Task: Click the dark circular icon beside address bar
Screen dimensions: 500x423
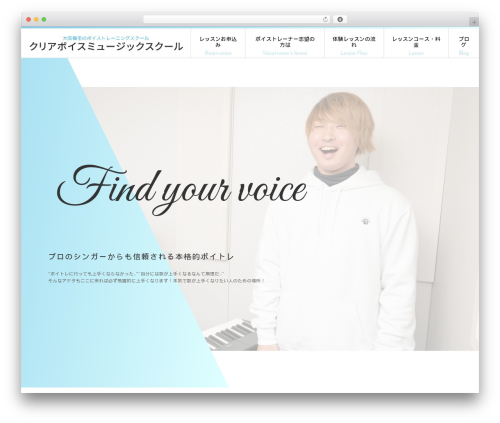Action: coord(340,20)
